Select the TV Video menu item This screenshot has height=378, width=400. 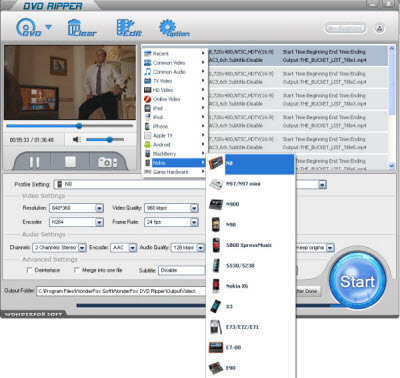174,81
